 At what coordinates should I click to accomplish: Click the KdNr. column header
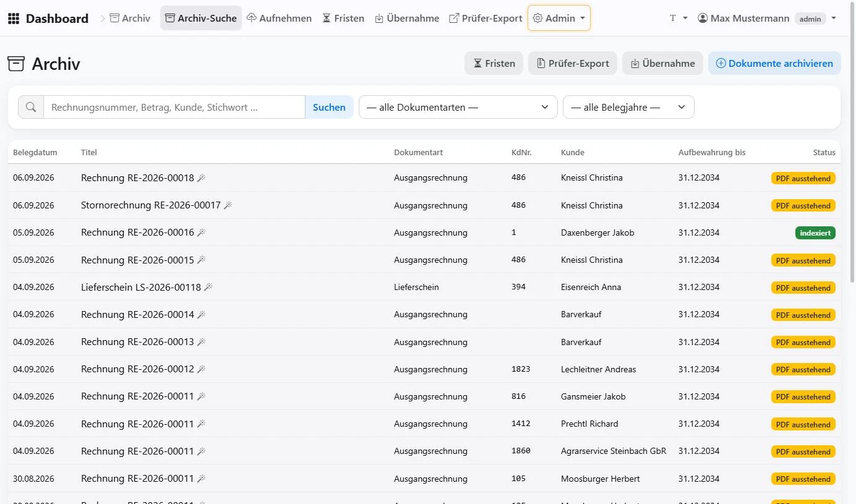tap(521, 152)
